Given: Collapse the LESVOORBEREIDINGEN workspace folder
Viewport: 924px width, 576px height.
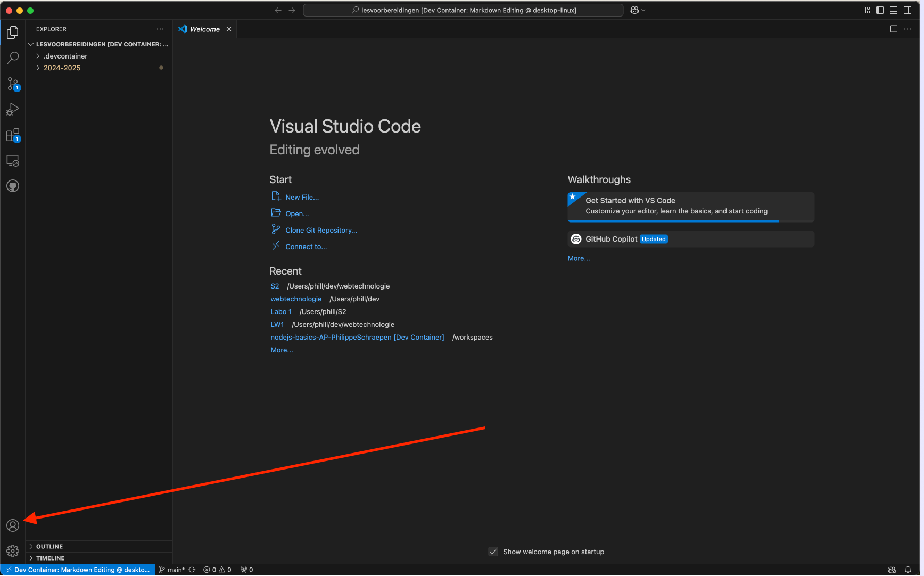Looking at the screenshot, I should pyautogui.click(x=98, y=44).
